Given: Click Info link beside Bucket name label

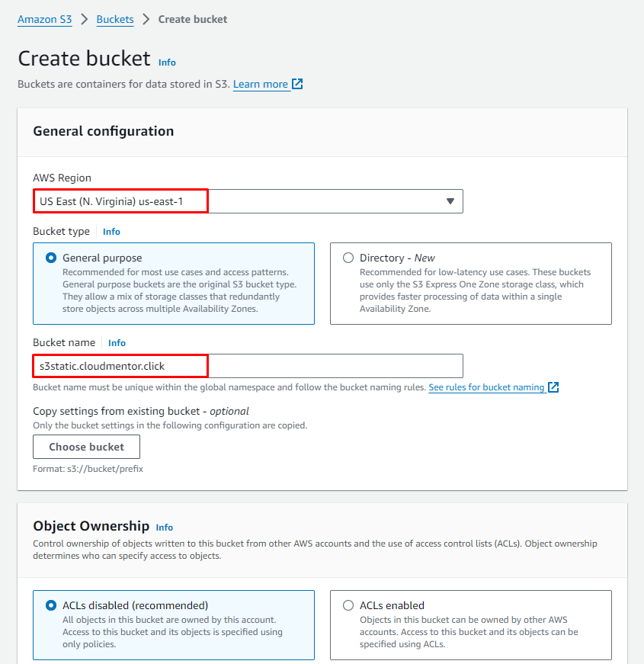Looking at the screenshot, I should pos(117,343).
